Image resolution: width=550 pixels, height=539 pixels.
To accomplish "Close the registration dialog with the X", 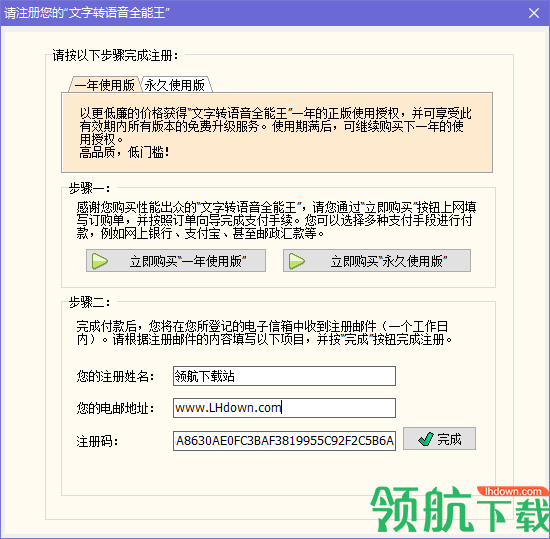I will [x=534, y=13].
